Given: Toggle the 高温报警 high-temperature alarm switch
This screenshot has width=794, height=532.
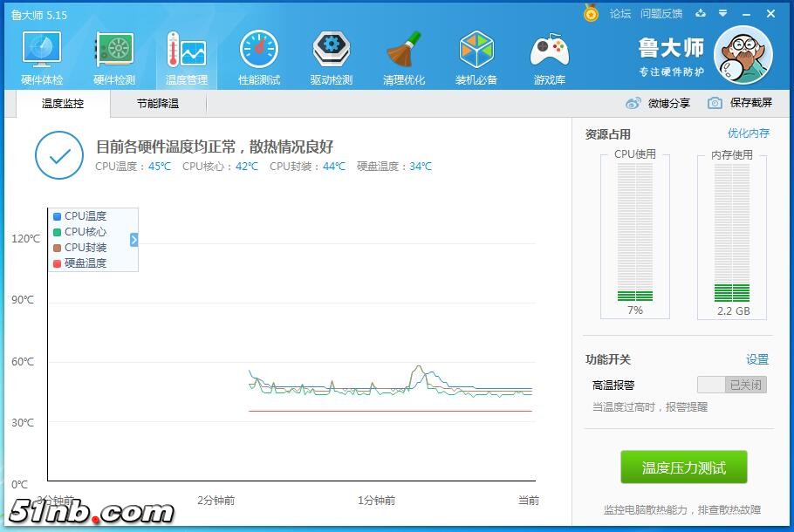Looking at the screenshot, I should coord(731,385).
